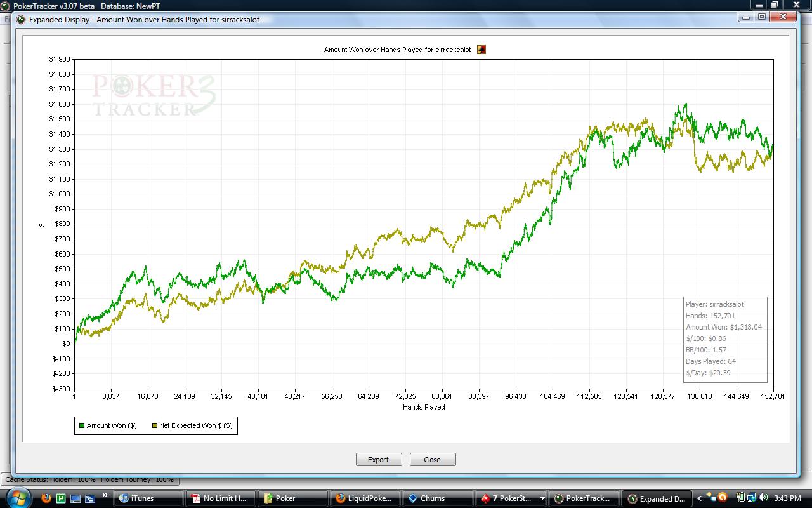Click the BB/100: 1.57 stat line

[x=706, y=350]
